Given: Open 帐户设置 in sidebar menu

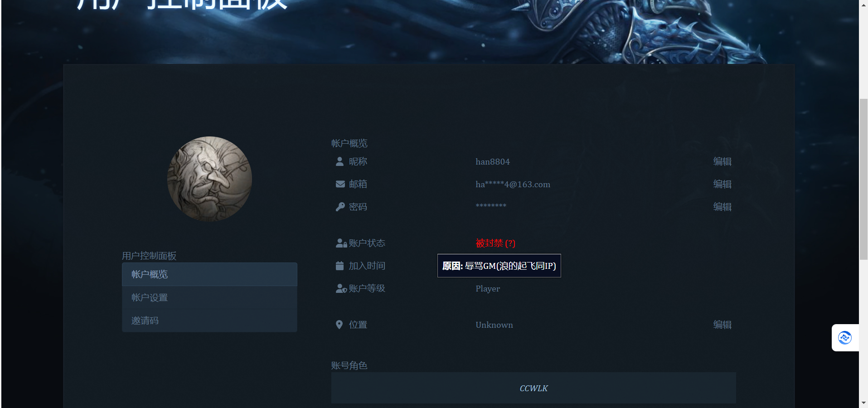Looking at the screenshot, I should pos(209,297).
